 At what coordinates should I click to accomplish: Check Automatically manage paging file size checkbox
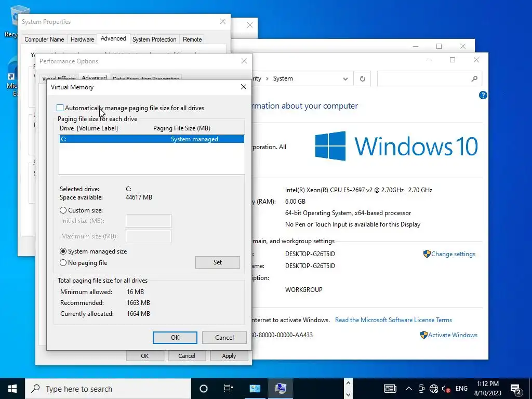click(60, 108)
